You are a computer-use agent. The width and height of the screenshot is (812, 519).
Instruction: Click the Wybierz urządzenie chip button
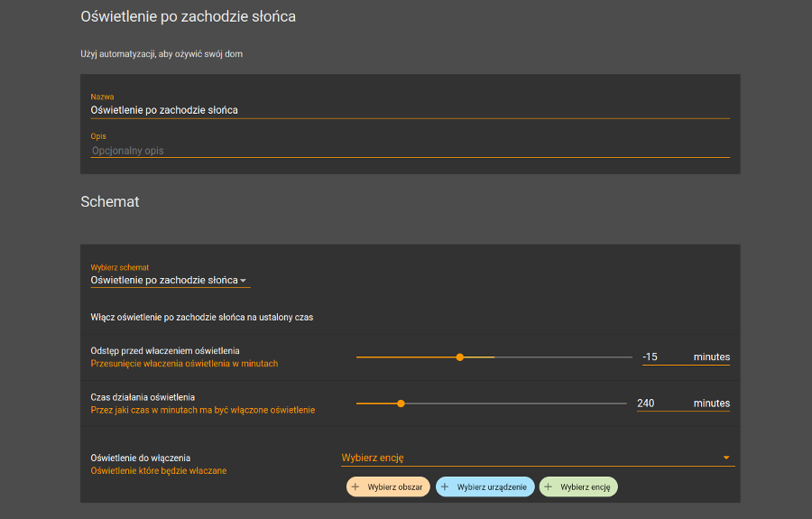coord(484,487)
